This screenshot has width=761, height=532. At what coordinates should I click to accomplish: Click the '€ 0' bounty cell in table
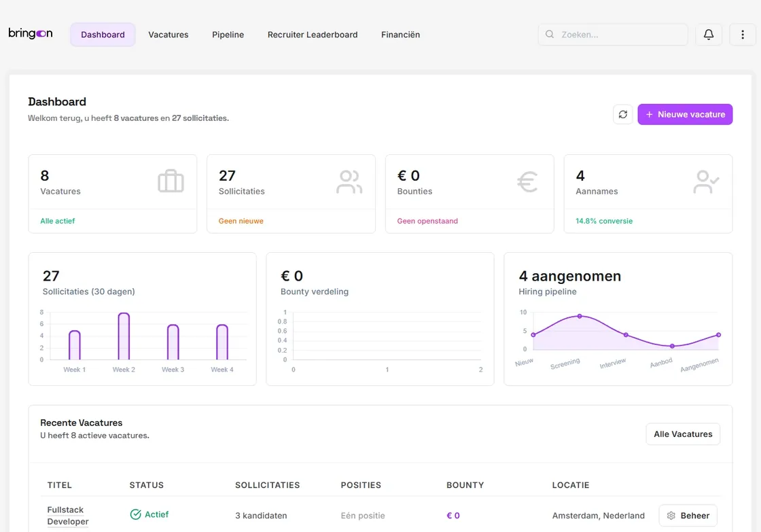tap(453, 516)
